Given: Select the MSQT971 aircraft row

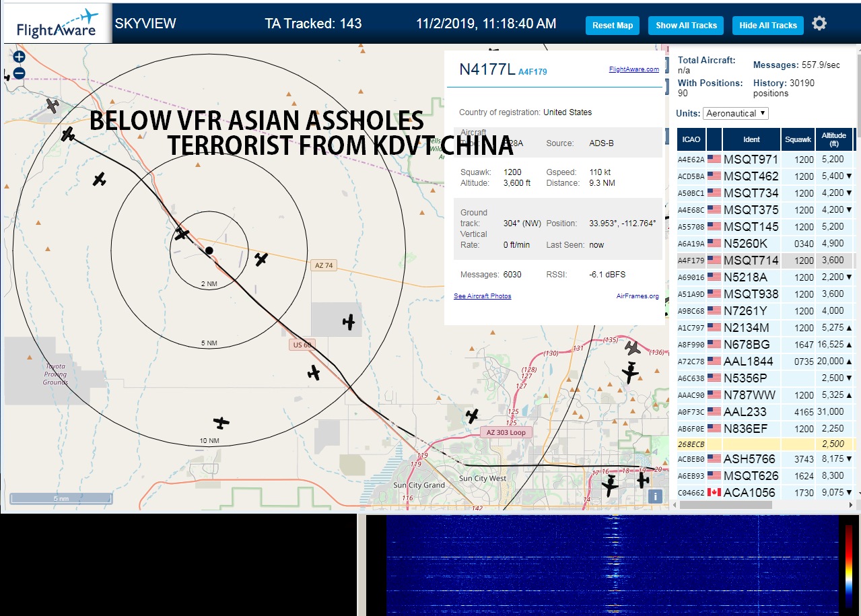Looking at the screenshot, I should [765, 160].
